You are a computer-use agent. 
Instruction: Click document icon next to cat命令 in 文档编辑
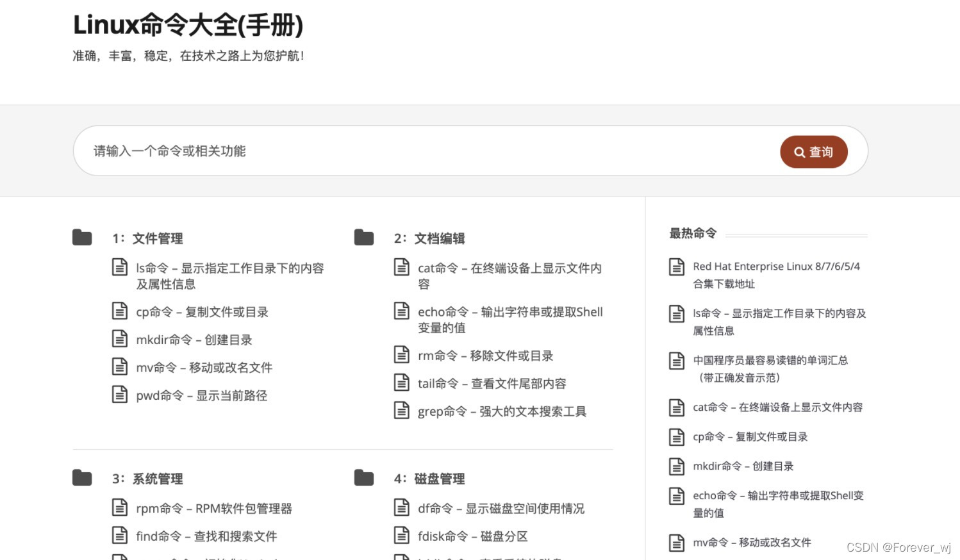(x=402, y=267)
